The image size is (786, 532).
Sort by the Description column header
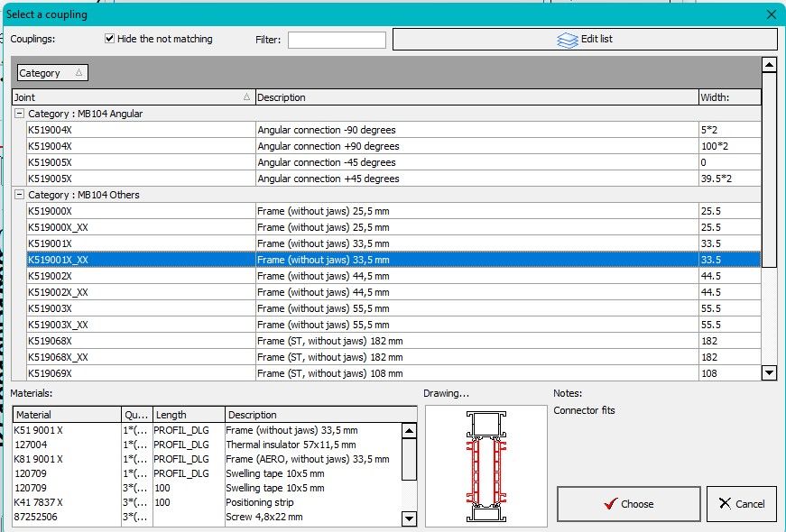pos(476,97)
